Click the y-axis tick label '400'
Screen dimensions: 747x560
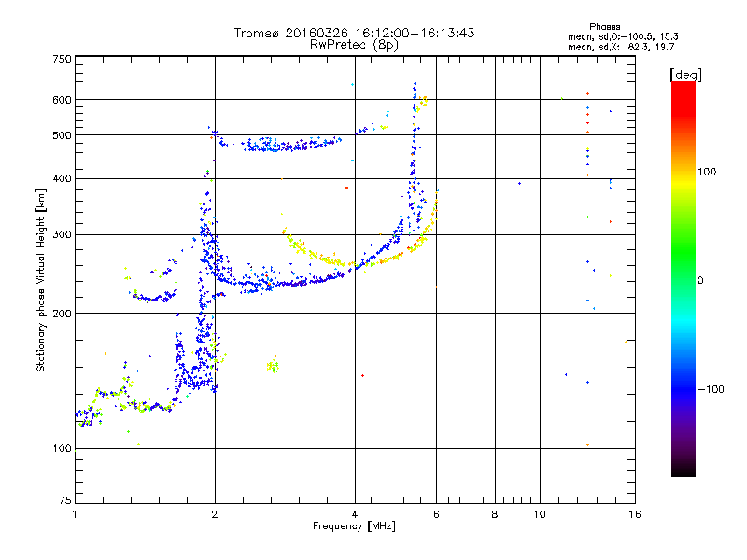[x=62, y=178]
